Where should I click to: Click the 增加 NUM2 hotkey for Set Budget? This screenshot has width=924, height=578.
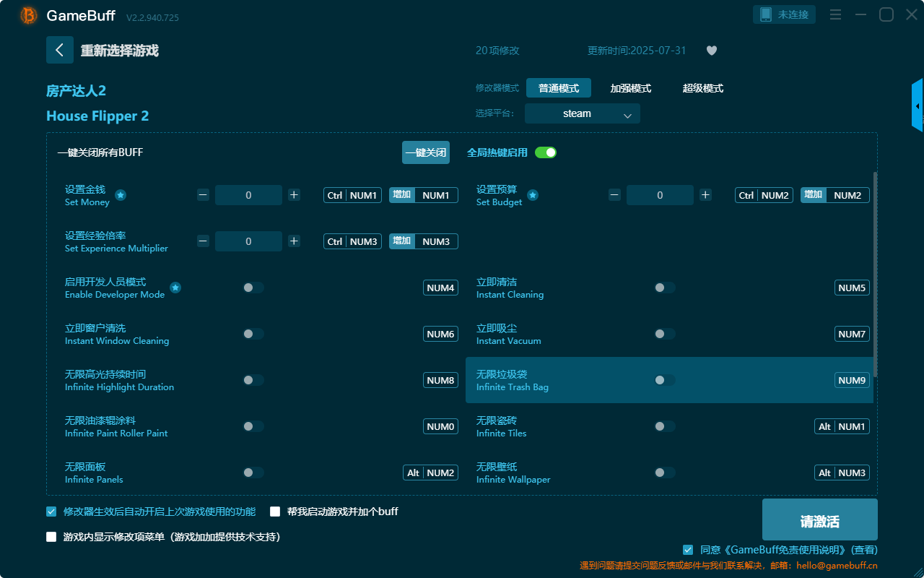point(835,195)
